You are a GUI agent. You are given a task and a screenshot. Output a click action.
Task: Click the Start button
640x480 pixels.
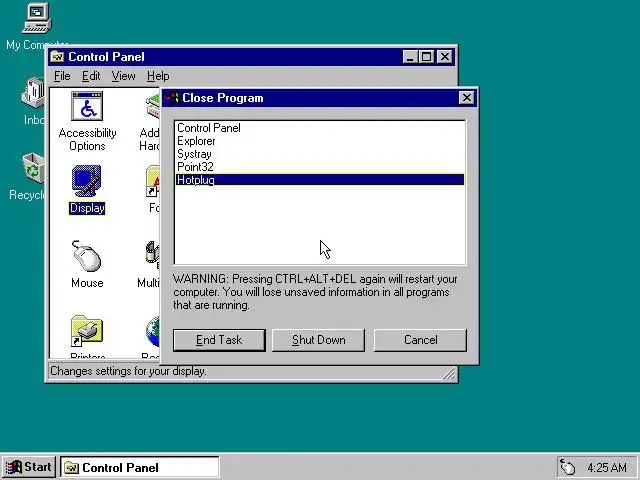(28, 467)
